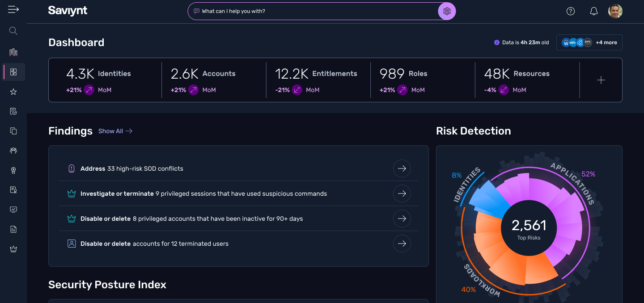The image size is (644, 303).
Task: Click the crown icon beside 'Investigate or terminate'
Action: click(x=72, y=194)
